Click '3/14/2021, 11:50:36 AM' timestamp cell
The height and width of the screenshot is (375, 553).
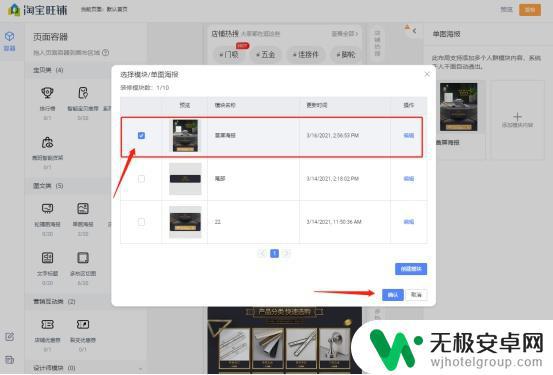pyautogui.click(x=334, y=222)
